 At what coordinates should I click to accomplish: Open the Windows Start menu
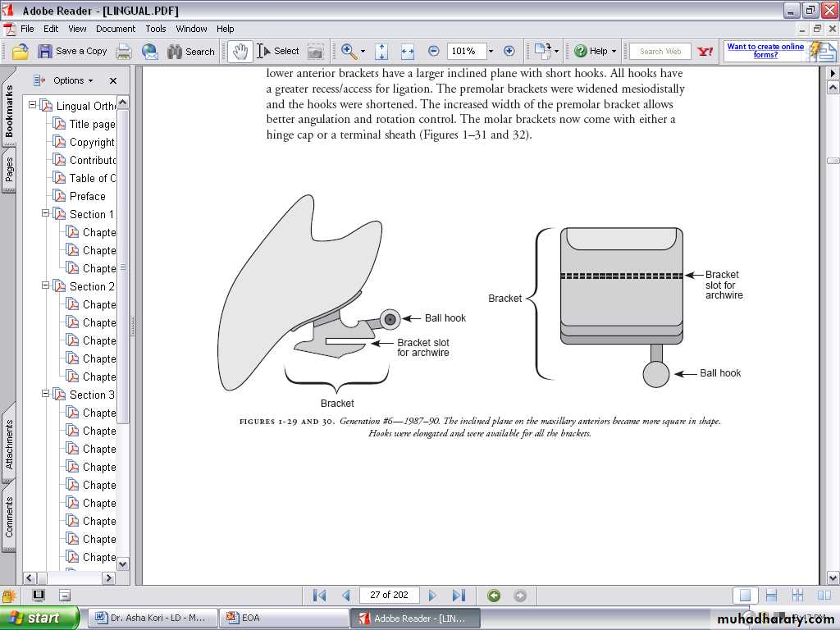pyautogui.click(x=39, y=619)
